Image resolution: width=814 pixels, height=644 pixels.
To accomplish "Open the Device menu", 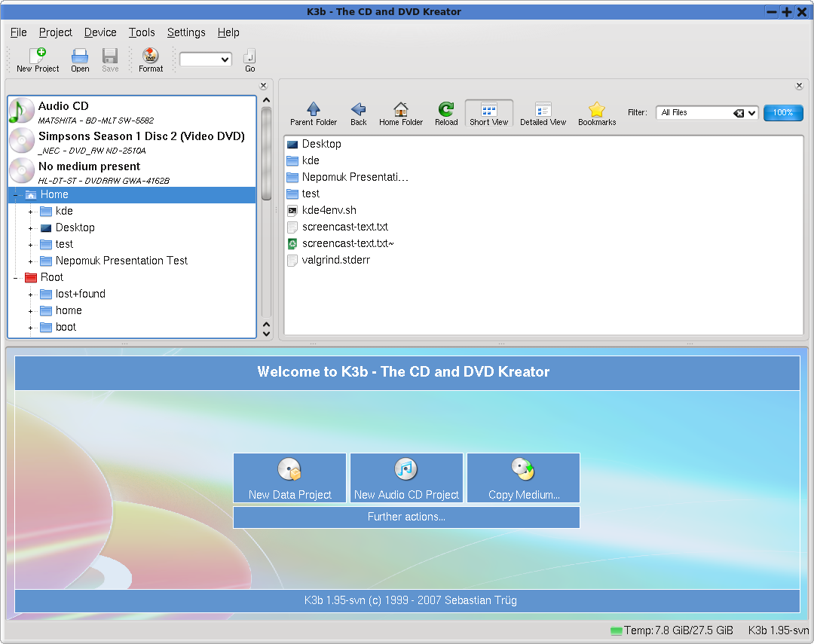I will click(100, 32).
